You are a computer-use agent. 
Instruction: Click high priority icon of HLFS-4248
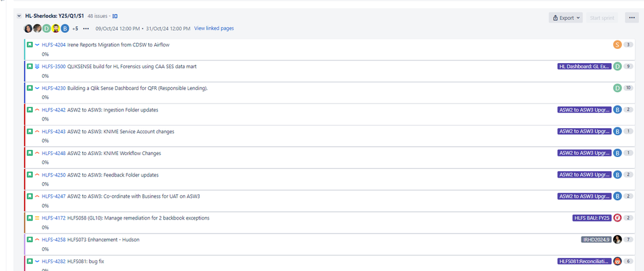coord(37,153)
